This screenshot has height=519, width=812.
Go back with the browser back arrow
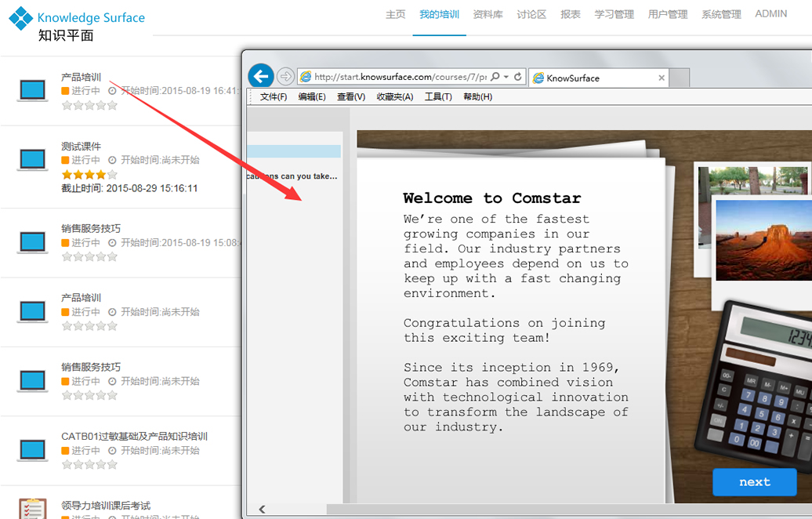coord(261,77)
